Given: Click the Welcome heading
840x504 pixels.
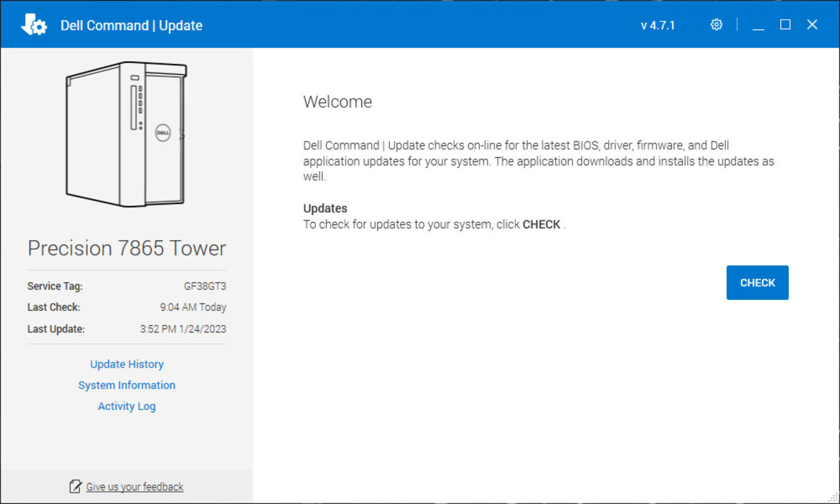Looking at the screenshot, I should (x=337, y=102).
